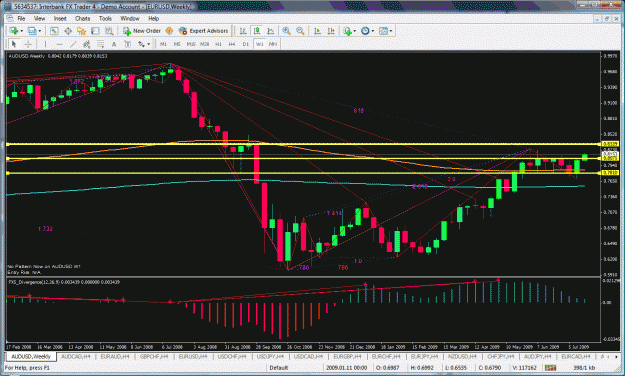Expand the Profiles dropdown arrow
Image resolution: width=625 pixels, height=376 pixels.
pyautogui.click(x=39, y=31)
